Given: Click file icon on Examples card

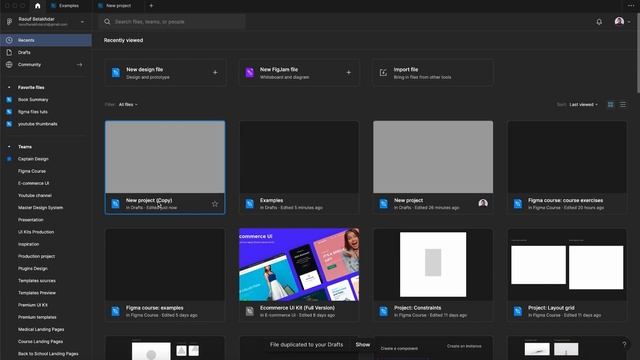Looking at the screenshot, I should pos(249,204).
